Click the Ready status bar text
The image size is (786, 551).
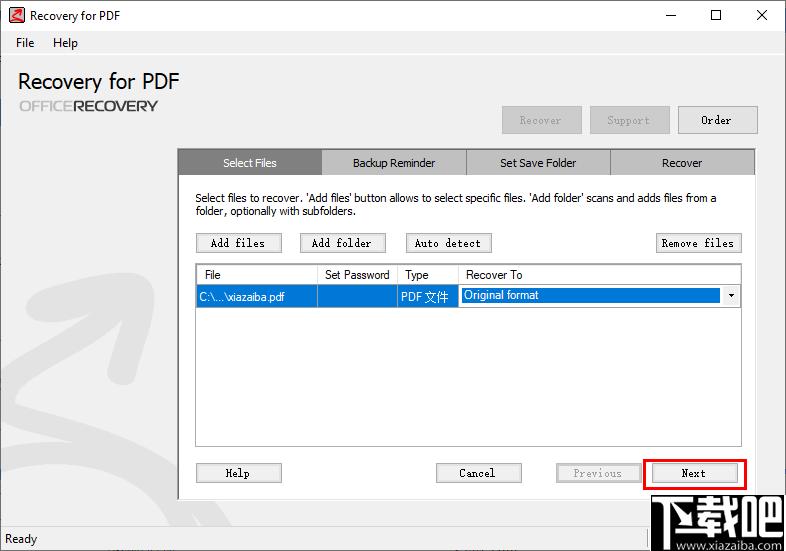click(21, 539)
